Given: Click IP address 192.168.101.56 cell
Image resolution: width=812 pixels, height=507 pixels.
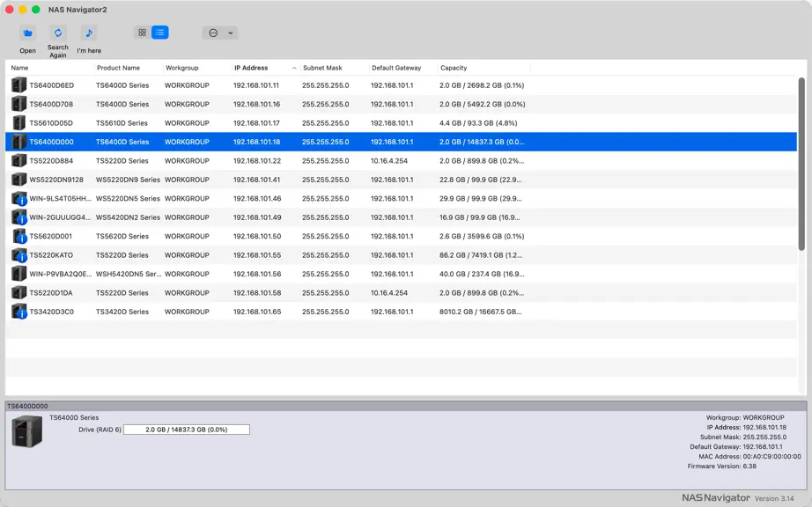Looking at the screenshot, I should click(257, 275).
